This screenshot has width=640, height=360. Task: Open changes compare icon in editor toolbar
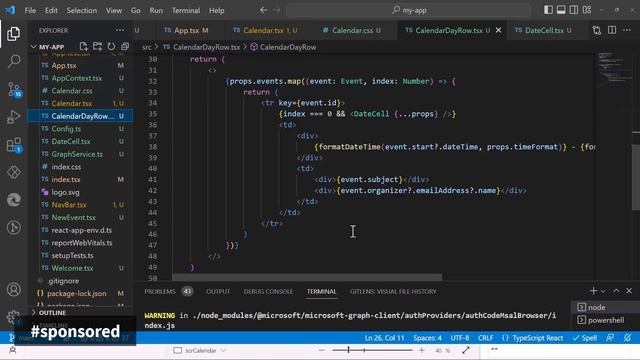pos(597,30)
